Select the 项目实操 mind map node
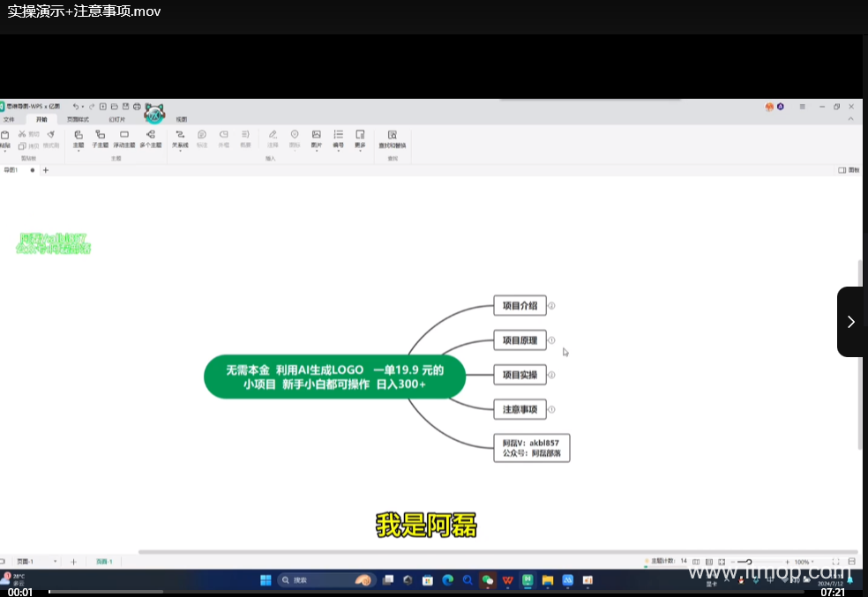Image resolution: width=868 pixels, height=597 pixels. [x=520, y=375]
